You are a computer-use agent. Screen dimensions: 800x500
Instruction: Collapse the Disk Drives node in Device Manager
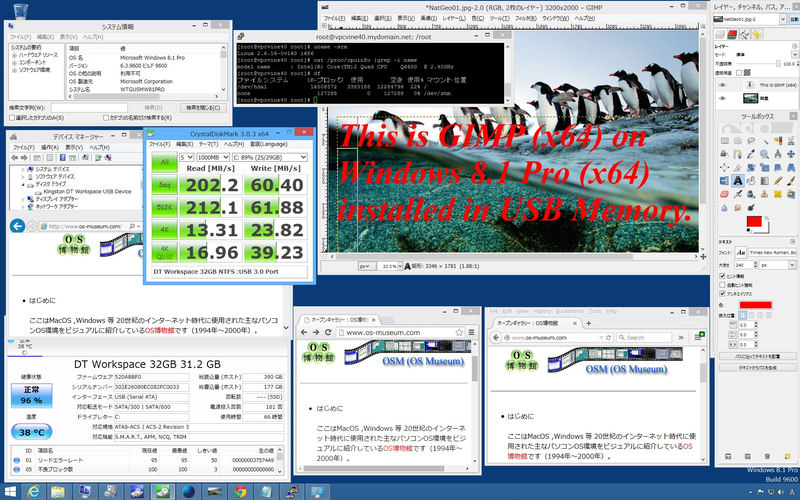23,184
